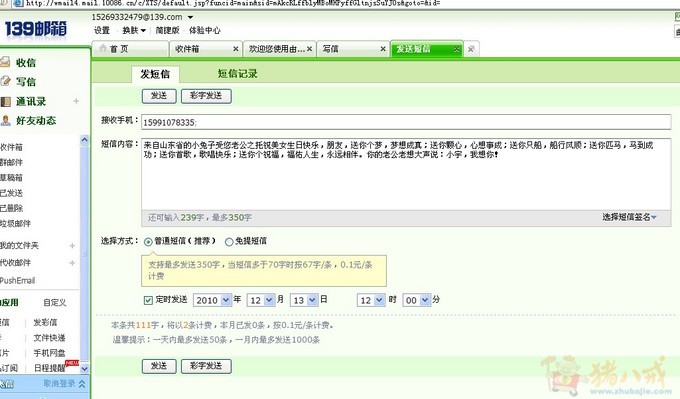This screenshot has width=680, height=399.
Task: Click the 139邮箱 logo
Action: click(36, 29)
